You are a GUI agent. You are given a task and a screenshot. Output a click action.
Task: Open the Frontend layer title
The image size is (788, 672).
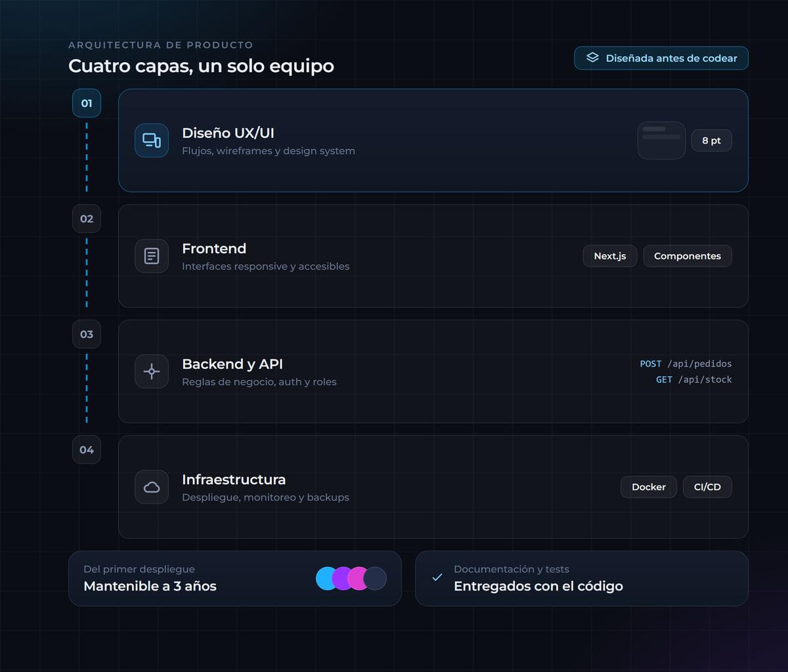[x=214, y=249]
